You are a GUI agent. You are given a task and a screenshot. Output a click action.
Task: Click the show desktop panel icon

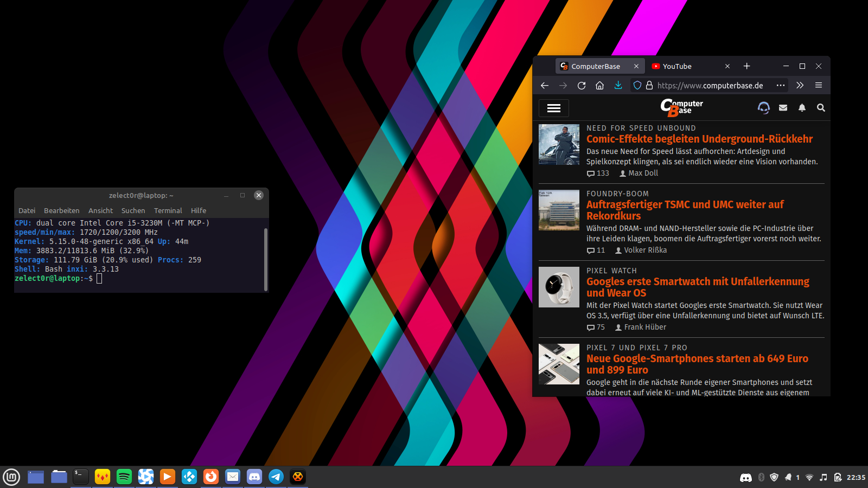pos(36,477)
